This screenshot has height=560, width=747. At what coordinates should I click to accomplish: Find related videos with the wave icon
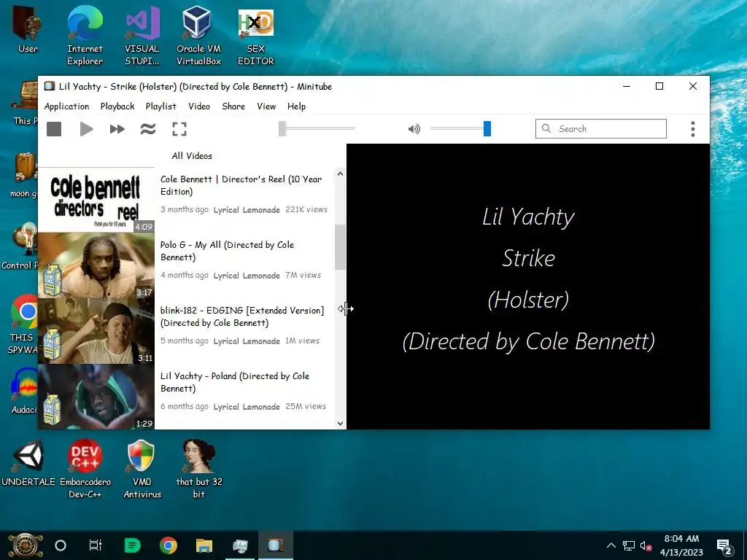point(148,129)
